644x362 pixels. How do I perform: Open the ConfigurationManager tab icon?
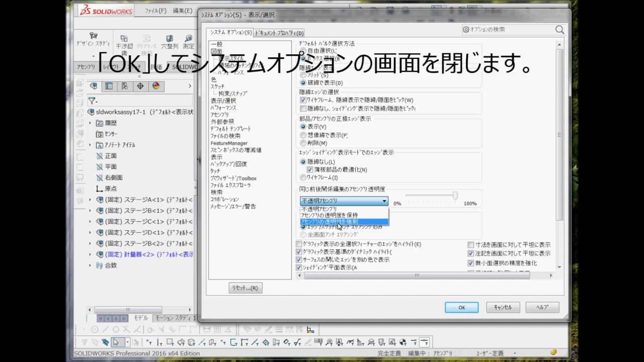click(124, 86)
